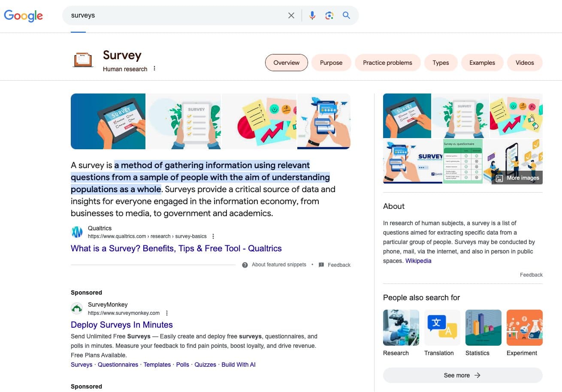Open the three-dot menu next to SurveyMonkey URL

[167, 313]
